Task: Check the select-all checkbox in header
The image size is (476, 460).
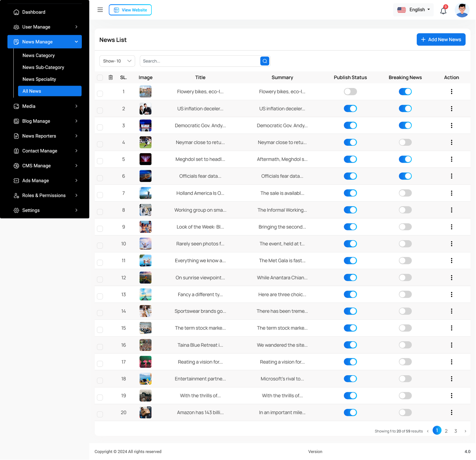Action: (x=100, y=78)
